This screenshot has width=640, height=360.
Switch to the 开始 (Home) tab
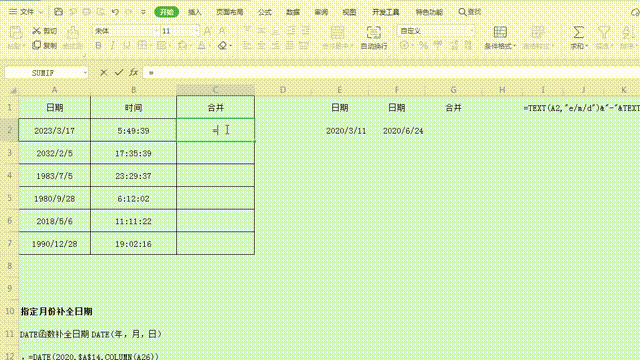pos(167,12)
